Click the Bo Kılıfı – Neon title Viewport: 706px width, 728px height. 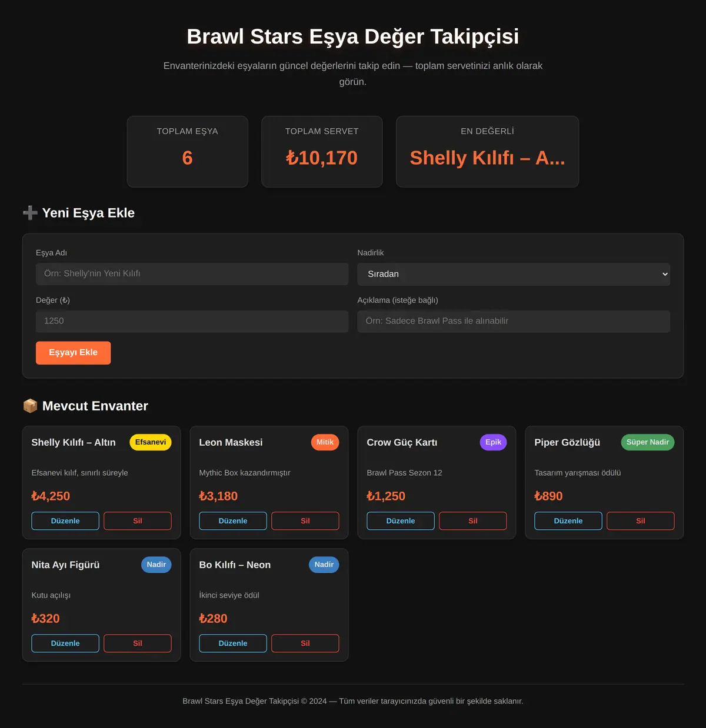click(x=235, y=565)
